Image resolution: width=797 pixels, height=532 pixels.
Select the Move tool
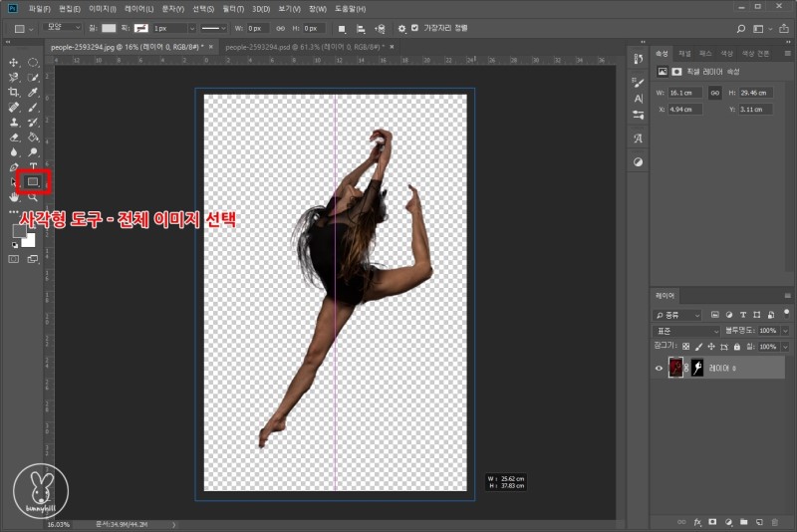coord(14,62)
